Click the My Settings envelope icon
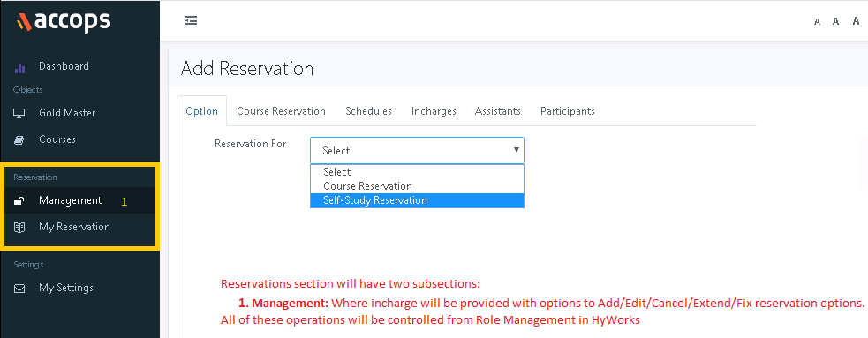The image size is (868, 338). [19, 289]
